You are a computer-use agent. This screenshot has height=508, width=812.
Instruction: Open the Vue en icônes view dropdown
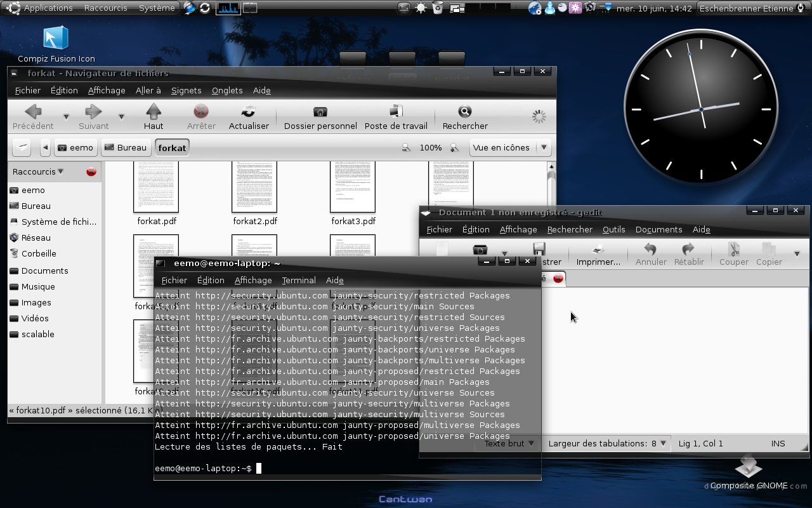509,147
